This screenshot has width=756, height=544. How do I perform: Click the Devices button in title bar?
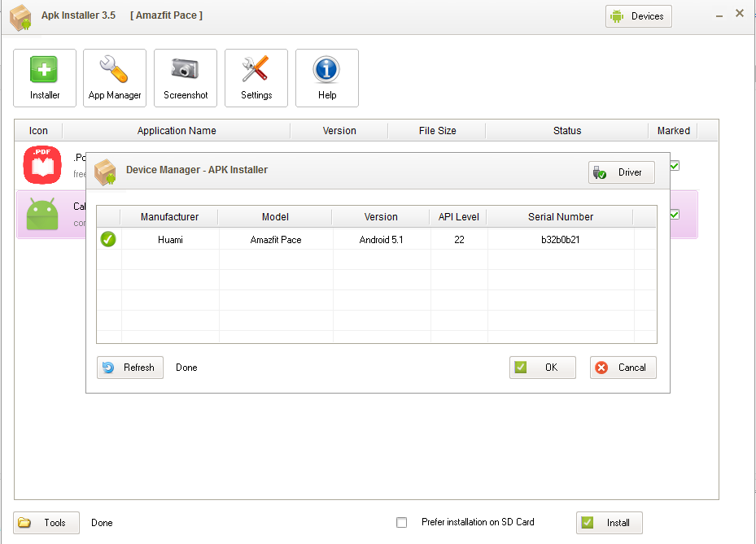click(x=638, y=16)
